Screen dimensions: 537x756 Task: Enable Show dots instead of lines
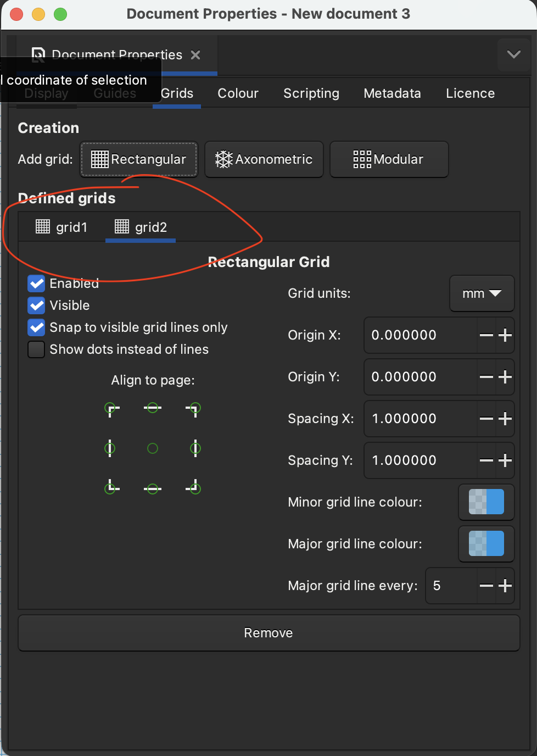click(37, 349)
